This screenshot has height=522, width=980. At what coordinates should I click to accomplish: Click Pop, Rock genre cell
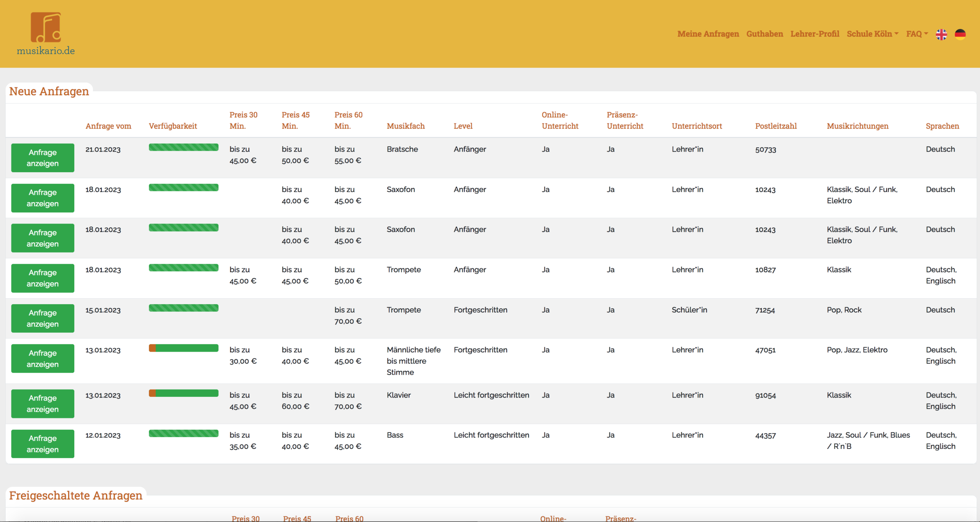(844, 310)
